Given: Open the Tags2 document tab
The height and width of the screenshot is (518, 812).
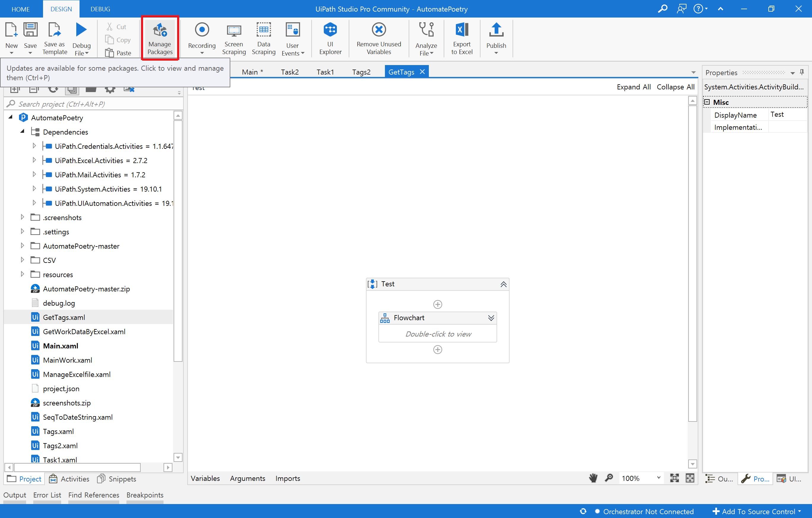Looking at the screenshot, I should point(361,72).
